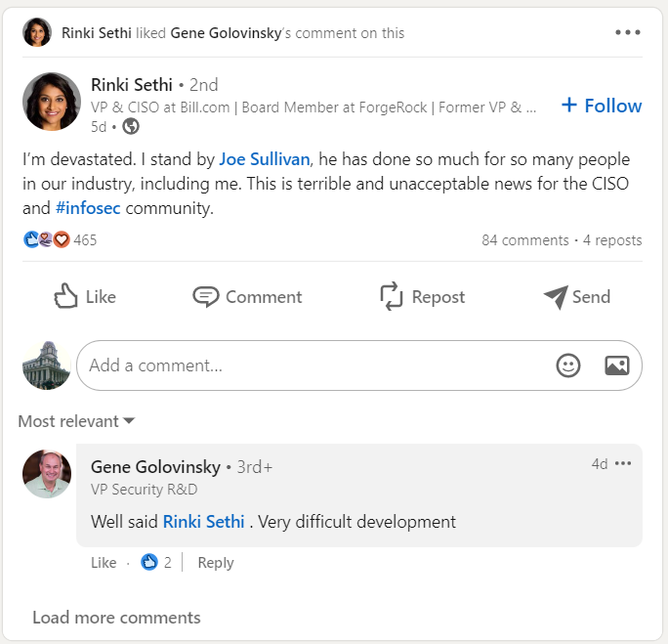668x644 pixels.
Task: Open Gene Golovinsky's profile photo
Action: coord(47,474)
